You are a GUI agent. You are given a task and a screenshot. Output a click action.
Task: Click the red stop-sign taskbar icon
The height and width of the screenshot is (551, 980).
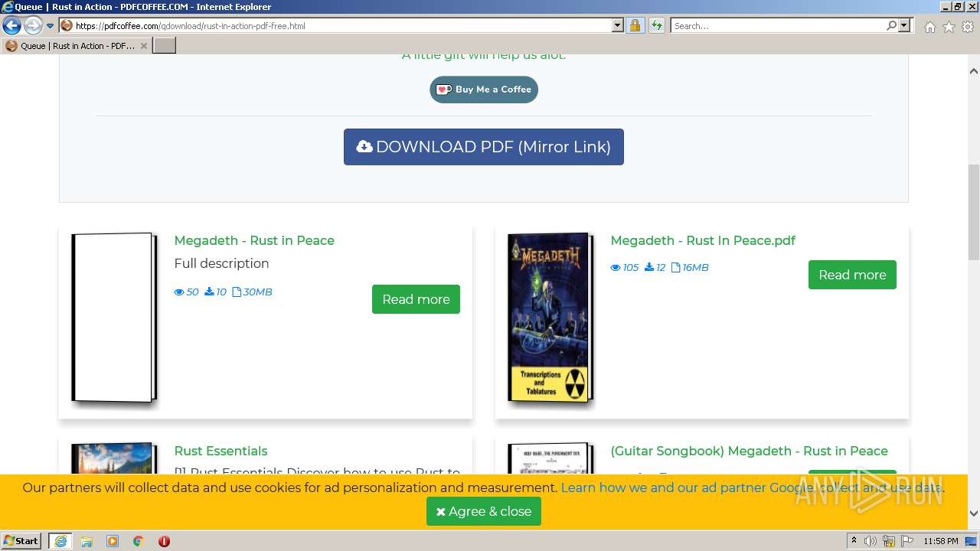click(164, 541)
